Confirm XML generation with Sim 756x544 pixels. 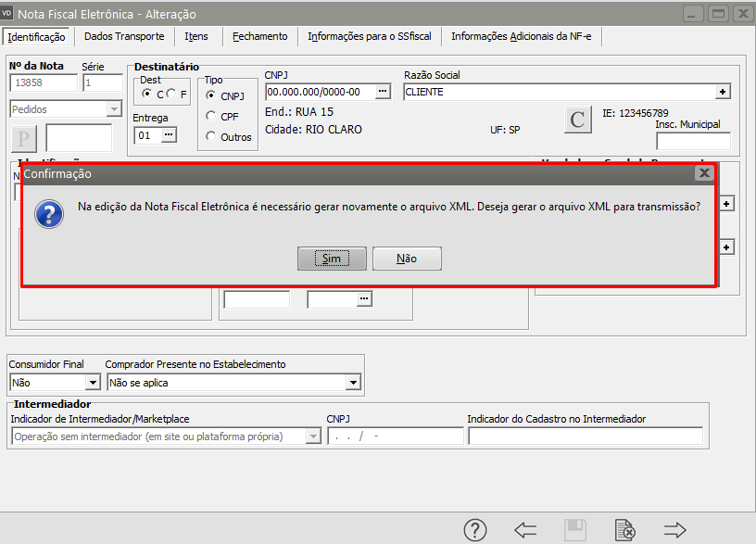[332, 259]
